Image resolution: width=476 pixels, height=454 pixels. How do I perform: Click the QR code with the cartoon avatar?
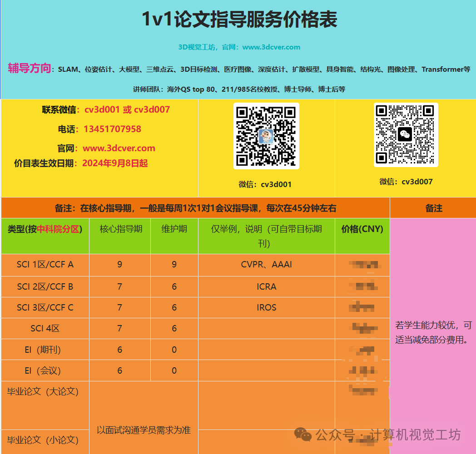coord(266,136)
